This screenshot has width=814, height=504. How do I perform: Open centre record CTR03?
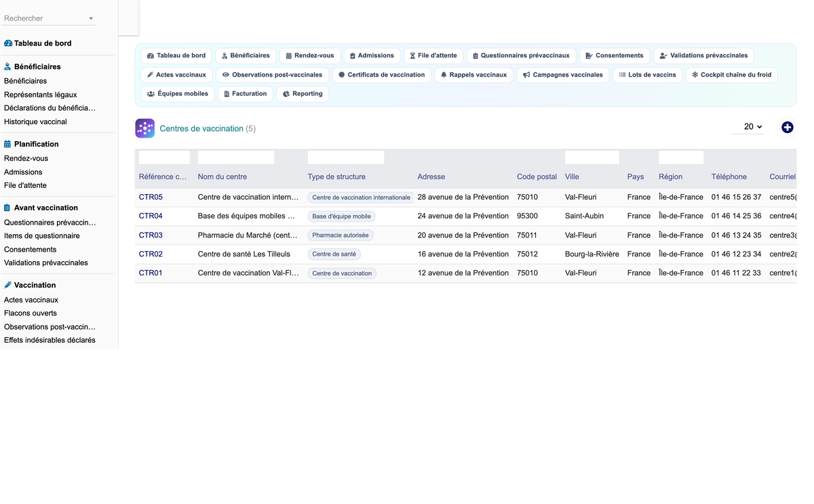(151, 235)
